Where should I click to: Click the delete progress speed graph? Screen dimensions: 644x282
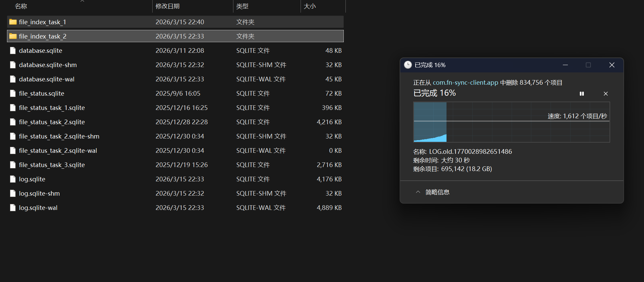click(512, 122)
